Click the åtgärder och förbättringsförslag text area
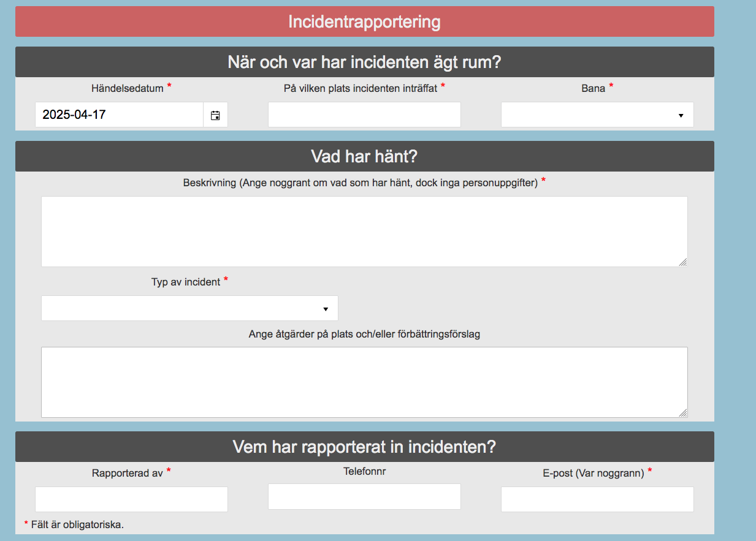The height and width of the screenshot is (541, 756). (x=364, y=382)
